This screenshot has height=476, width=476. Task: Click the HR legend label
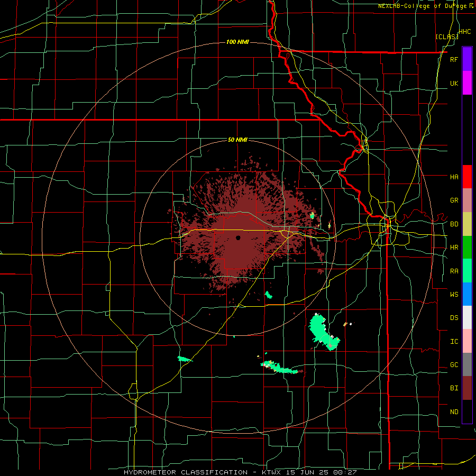point(454,248)
